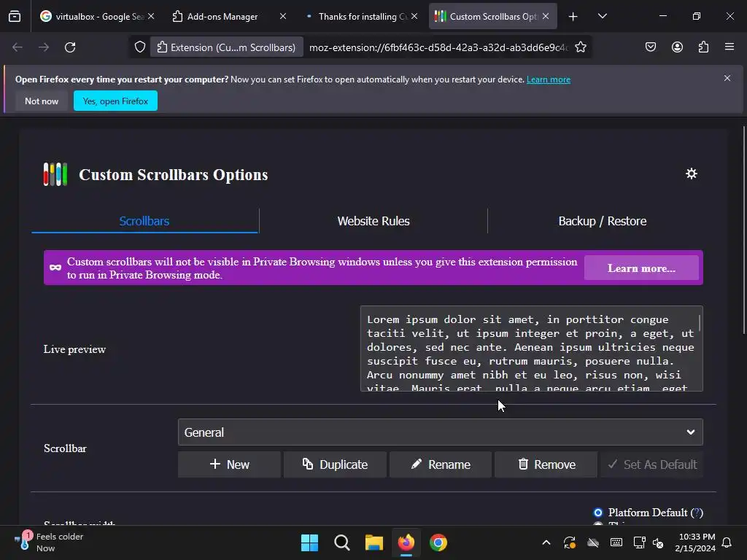Switch to the Thanks for installing tab

click(360, 16)
